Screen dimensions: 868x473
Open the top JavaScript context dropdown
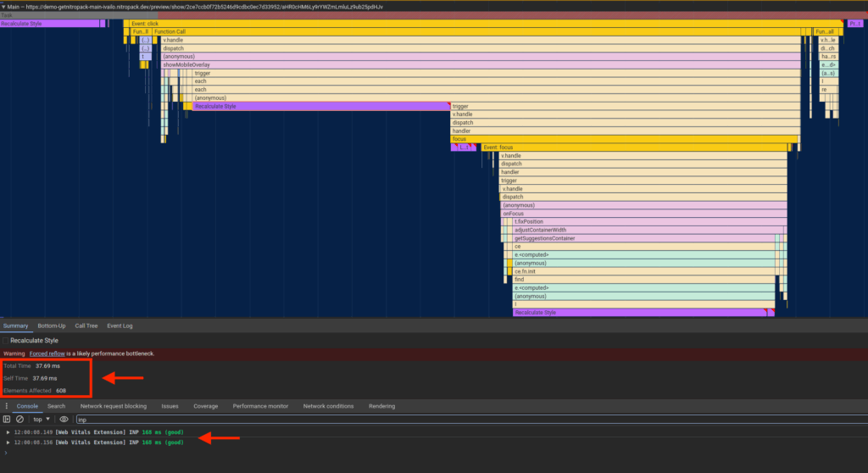(42, 419)
